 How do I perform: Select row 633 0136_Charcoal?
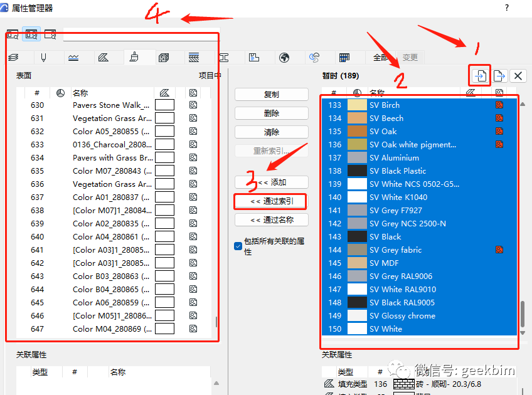tap(114, 145)
